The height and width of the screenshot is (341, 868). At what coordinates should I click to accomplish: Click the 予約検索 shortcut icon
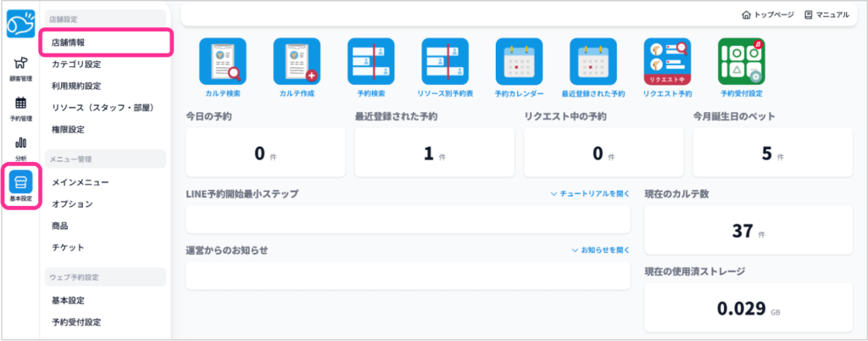(371, 62)
